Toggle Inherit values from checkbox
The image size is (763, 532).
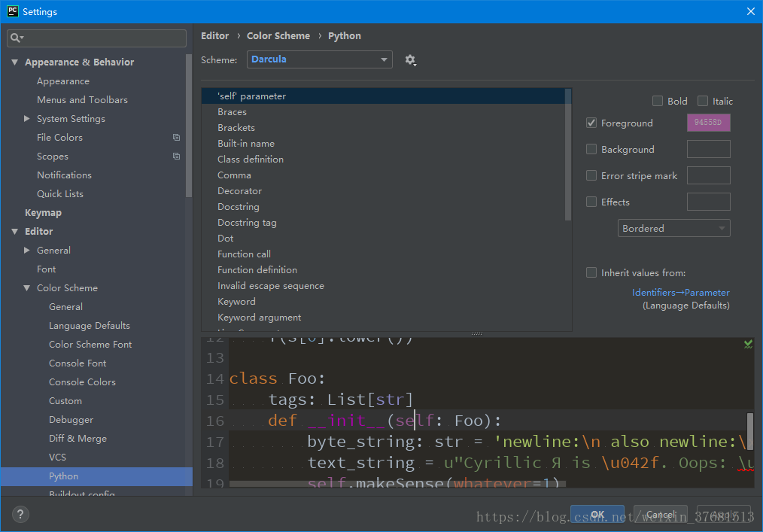pos(591,272)
